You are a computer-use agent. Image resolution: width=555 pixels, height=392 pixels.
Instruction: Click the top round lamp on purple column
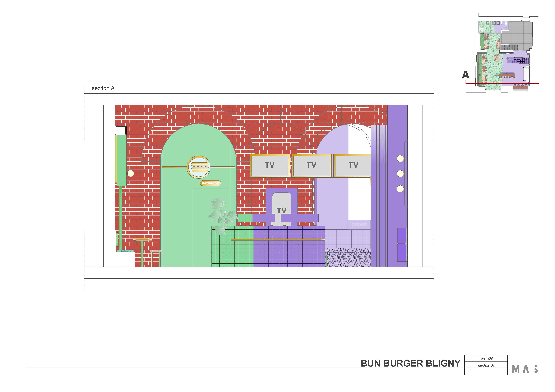[400, 159]
